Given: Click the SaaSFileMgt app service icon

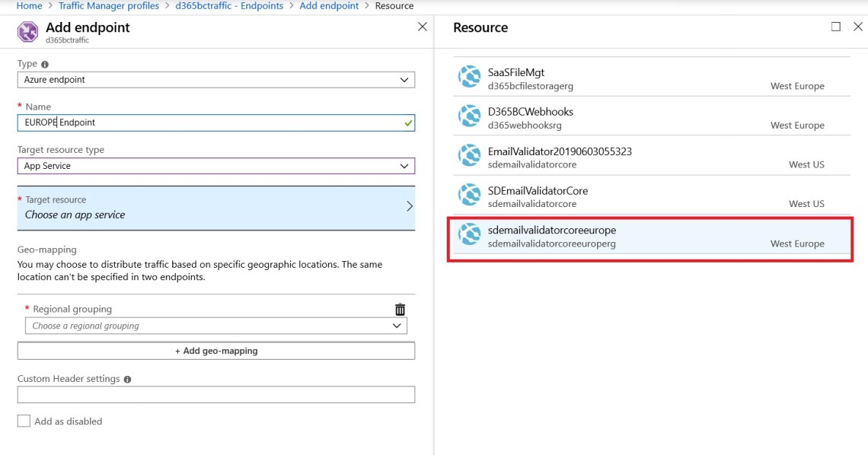Looking at the screenshot, I should tap(469, 77).
